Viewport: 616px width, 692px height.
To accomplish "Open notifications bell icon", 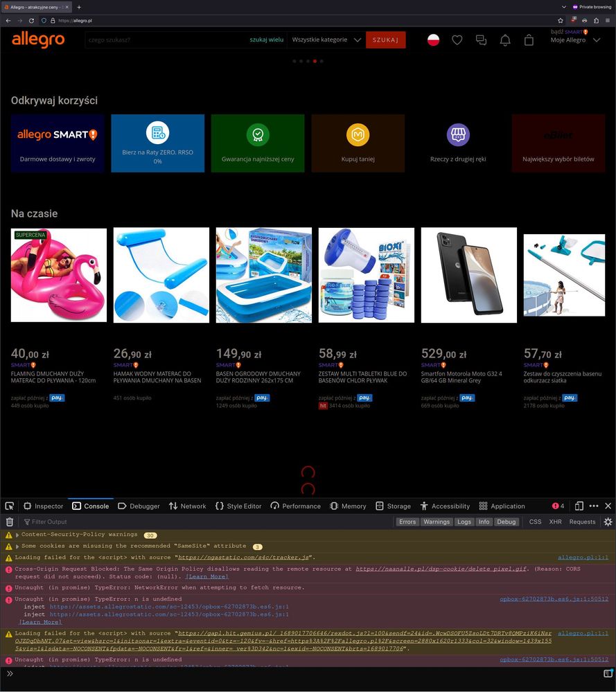I will (x=505, y=40).
